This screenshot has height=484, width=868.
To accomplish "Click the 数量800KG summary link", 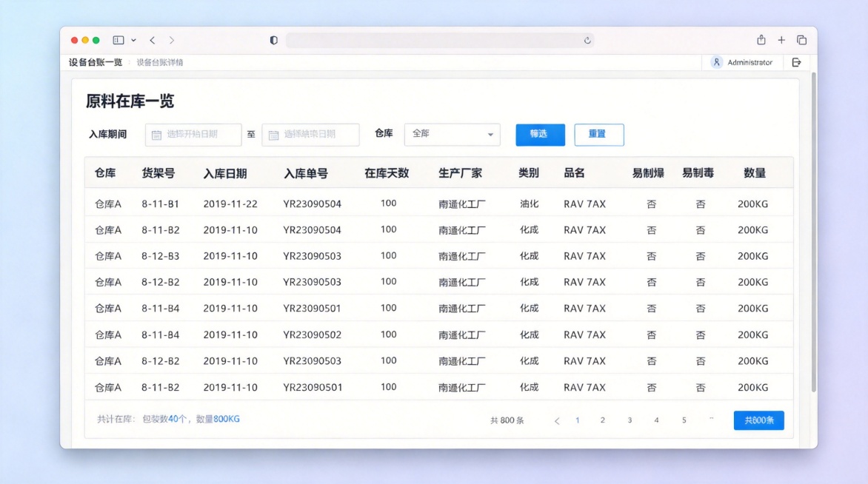I will click(218, 420).
